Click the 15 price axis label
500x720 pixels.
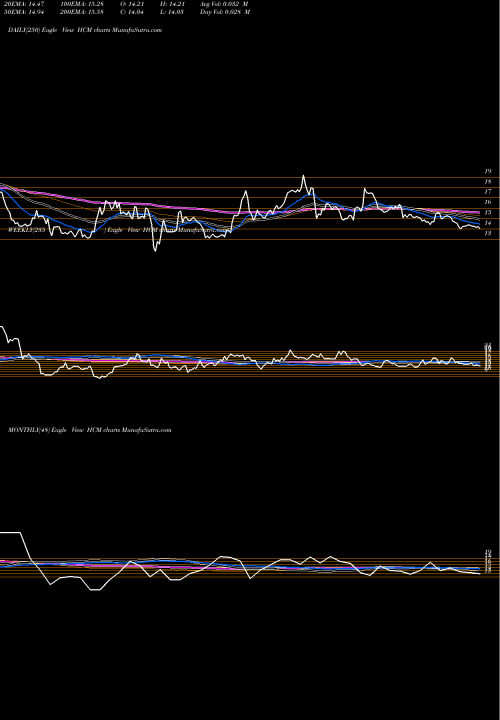(x=488, y=213)
